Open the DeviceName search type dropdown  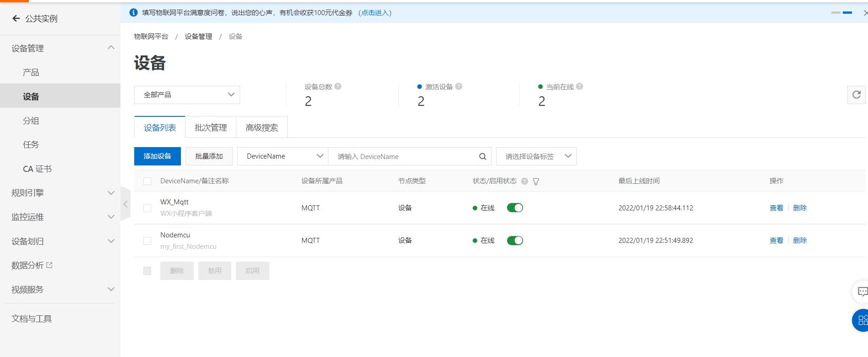(x=283, y=156)
